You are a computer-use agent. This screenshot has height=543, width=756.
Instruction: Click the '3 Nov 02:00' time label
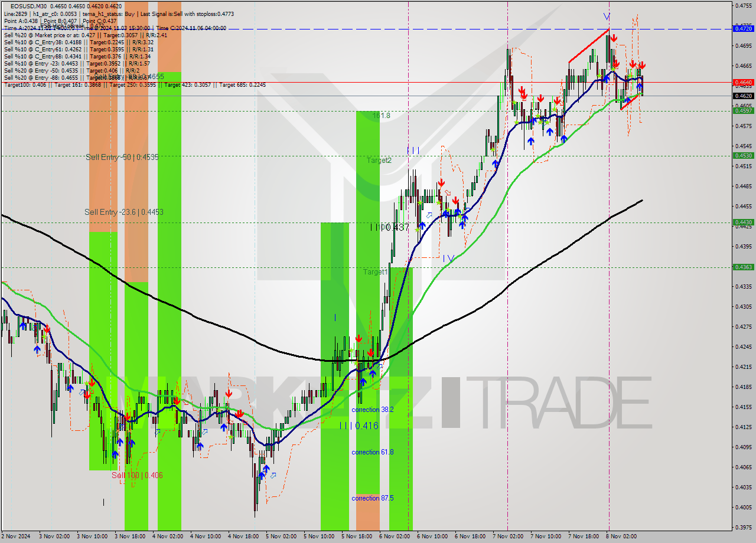pyautogui.click(x=54, y=537)
